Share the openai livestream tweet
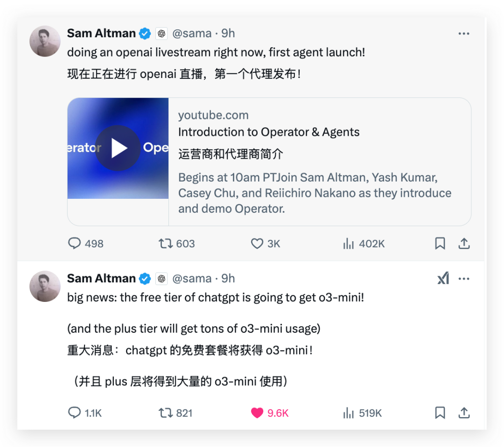Image resolution: width=504 pixels, height=447 pixels. 464,243
